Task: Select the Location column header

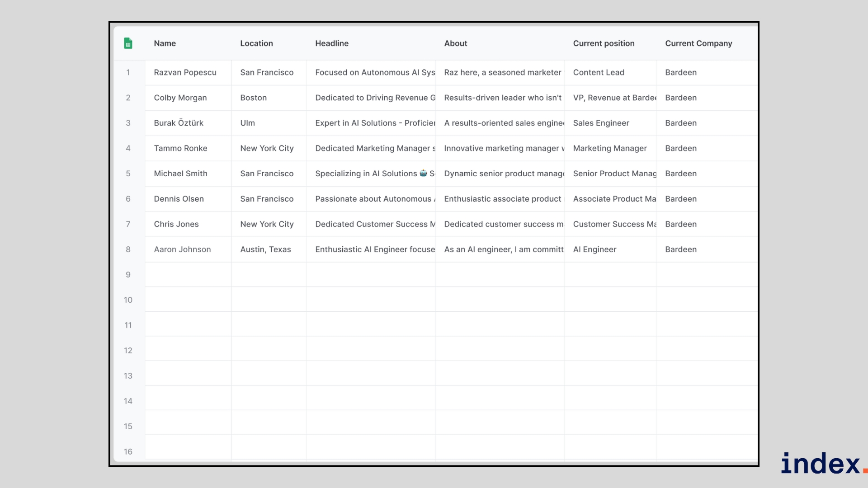Action: point(256,43)
